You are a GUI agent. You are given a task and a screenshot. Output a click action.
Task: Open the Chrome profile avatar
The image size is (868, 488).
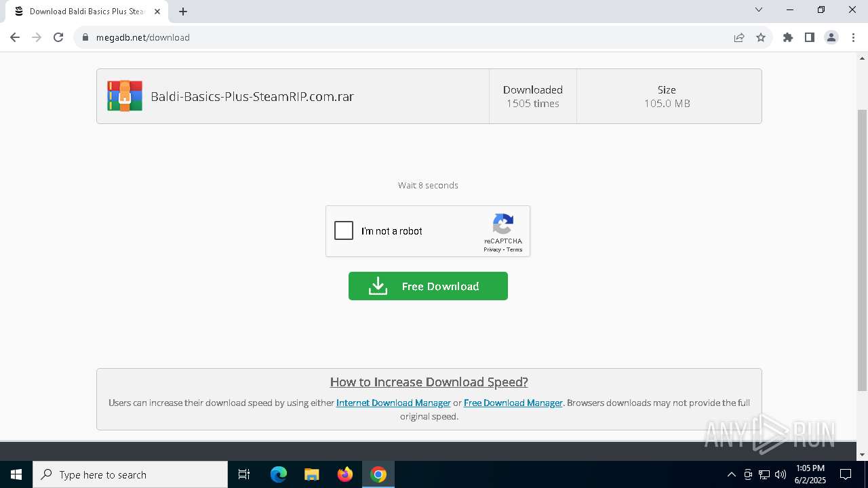(831, 37)
